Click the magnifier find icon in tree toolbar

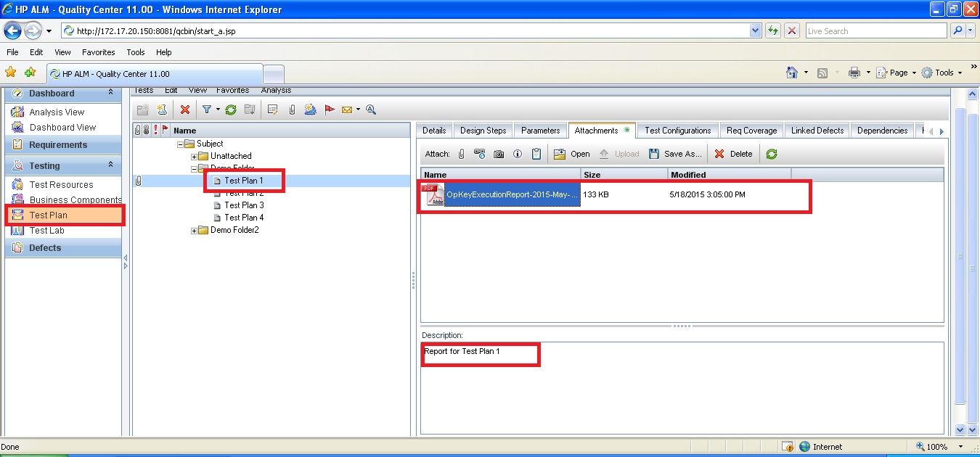coord(371,110)
